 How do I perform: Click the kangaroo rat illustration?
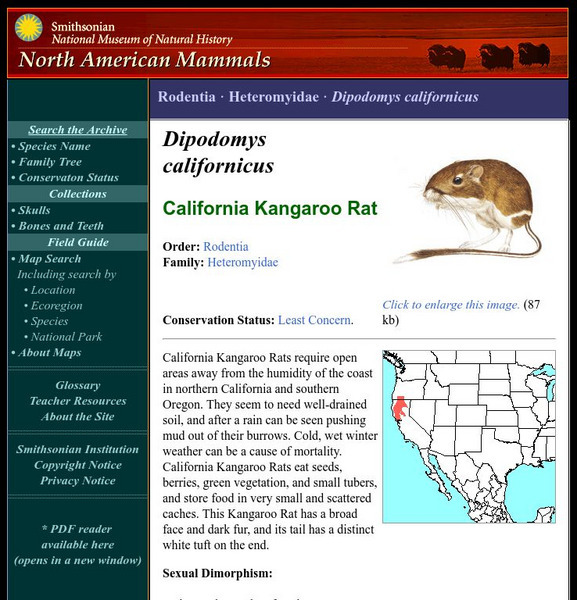coord(468,210)
